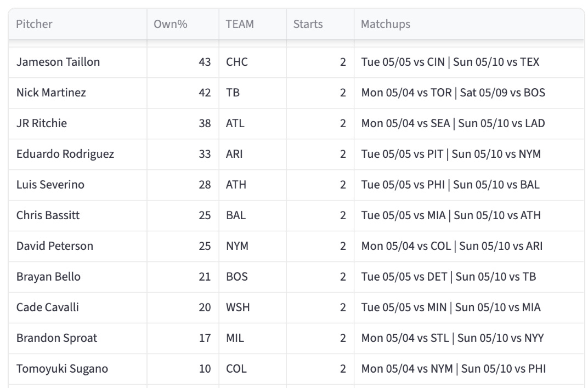Select Chris Bassitt pitcher cell
The width and height of the screenshot is (588, 388).
click(78, 216)
